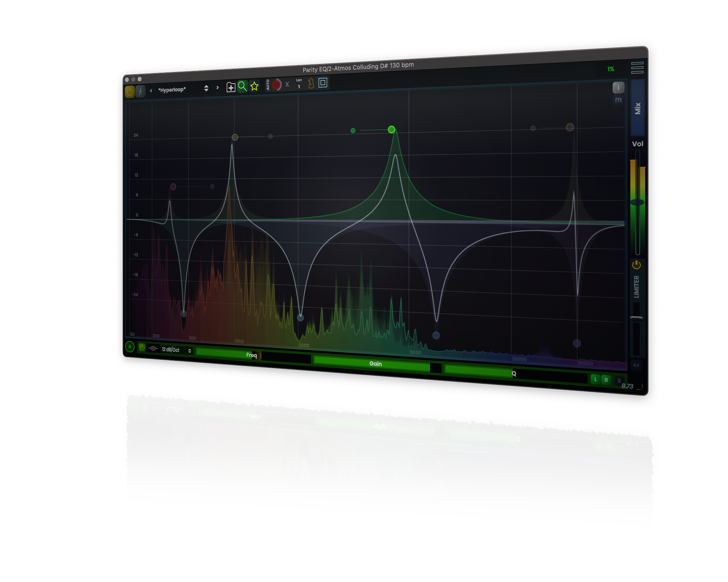The image size is (728, 582).
Task: Click the preset up/down stepper arrows
Action: (206, 88)
